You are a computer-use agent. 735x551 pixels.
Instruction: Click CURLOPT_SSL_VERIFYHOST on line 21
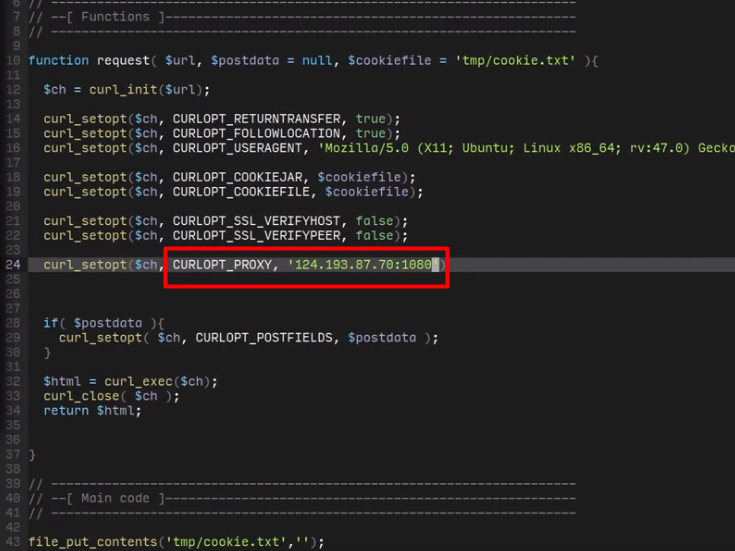coord(256,221)
